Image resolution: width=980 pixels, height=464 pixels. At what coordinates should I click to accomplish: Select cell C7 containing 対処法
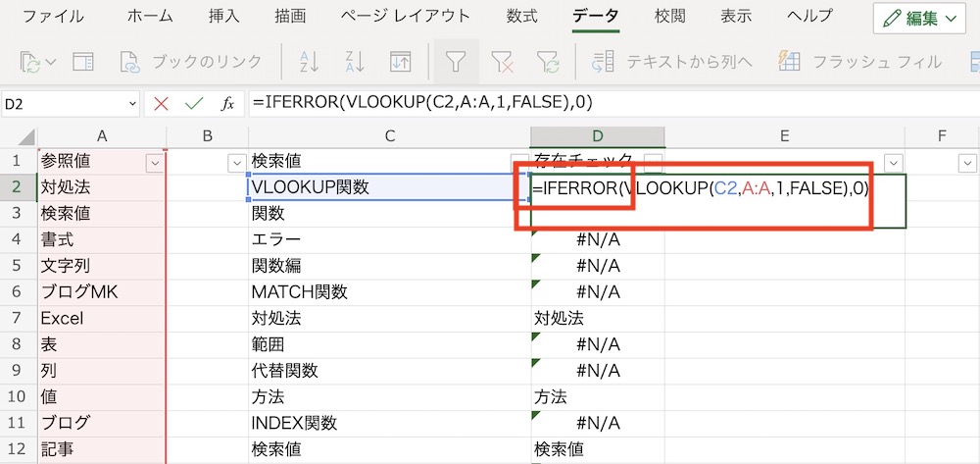tap(389, 318)
